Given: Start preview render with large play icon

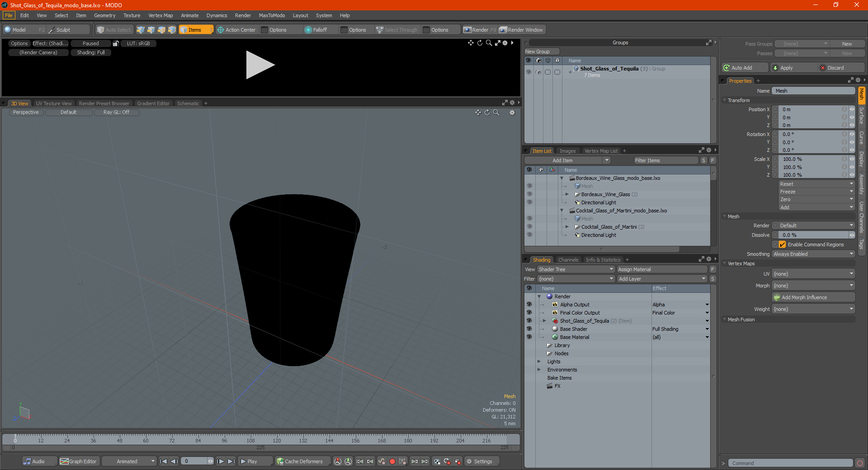Looking at the screenshot, I should (x=260, y=65).
